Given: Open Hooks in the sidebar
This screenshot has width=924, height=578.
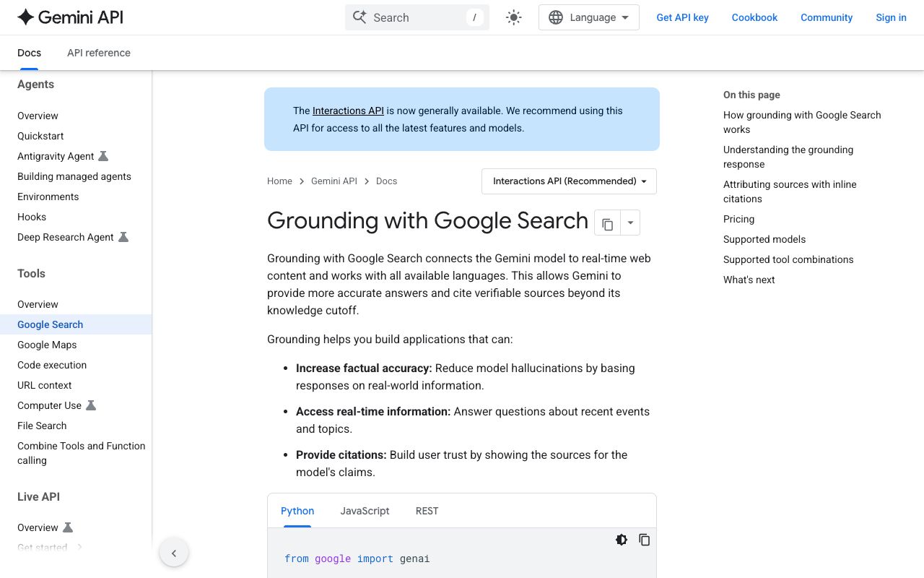Looking at the screenshot, I should point(32,217).
